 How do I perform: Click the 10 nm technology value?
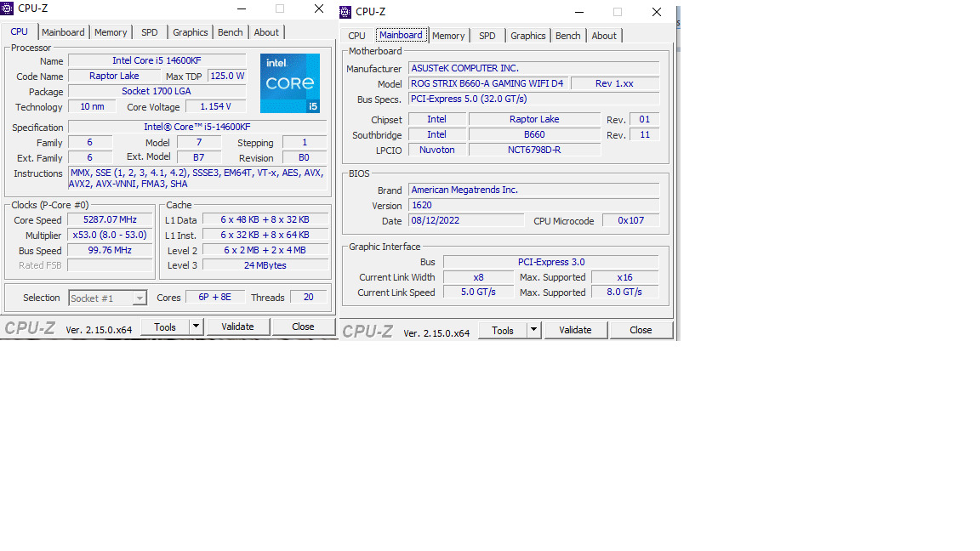pyautogui.click(x=92, y=107)
